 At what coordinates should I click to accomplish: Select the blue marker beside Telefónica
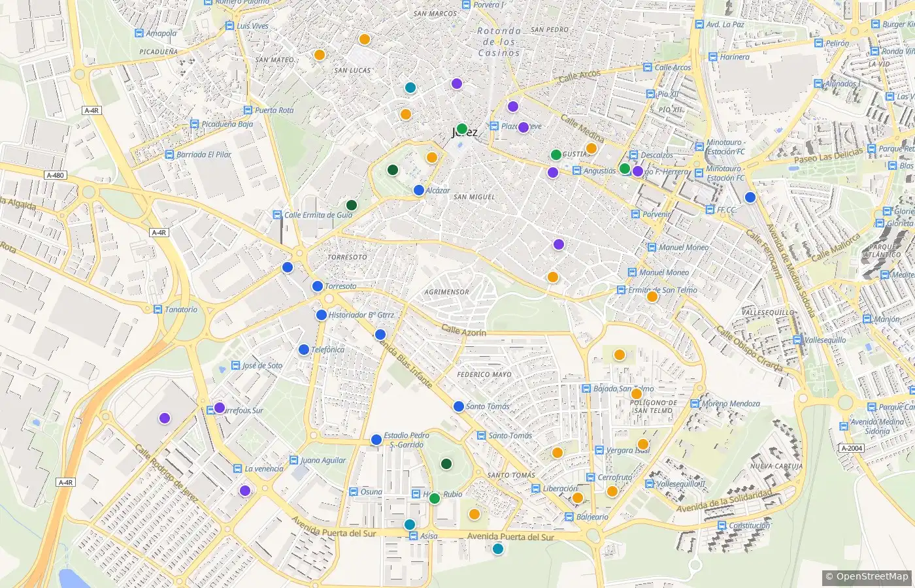tap(303, 350)
